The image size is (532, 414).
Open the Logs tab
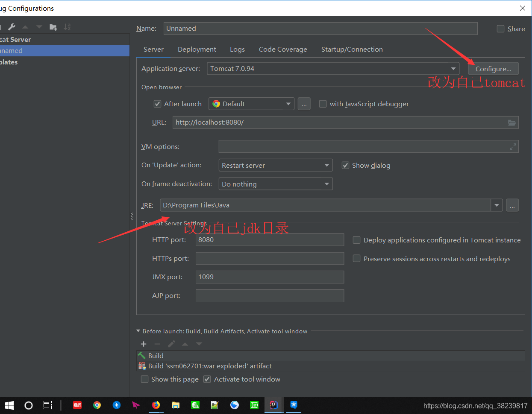(237, 50)
